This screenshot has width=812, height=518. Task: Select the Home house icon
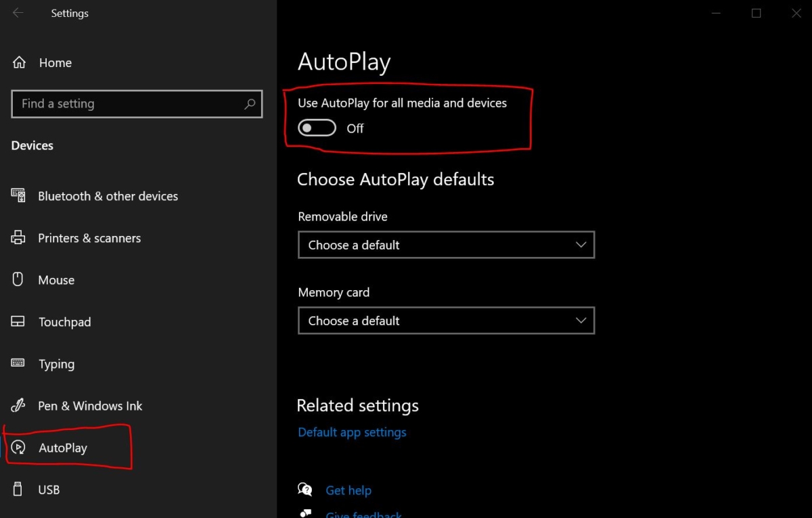pos(18,62)
